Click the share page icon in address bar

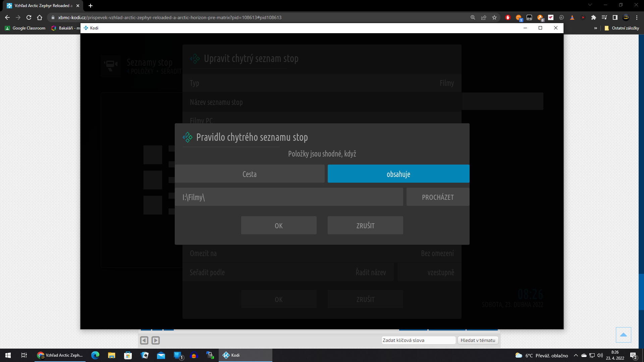coord(484,17)
